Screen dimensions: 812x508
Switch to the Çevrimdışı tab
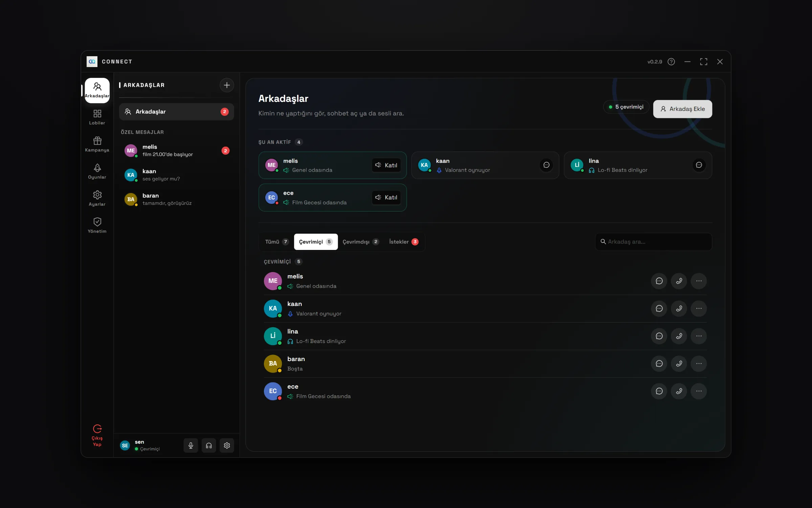(x=361, y=242)
